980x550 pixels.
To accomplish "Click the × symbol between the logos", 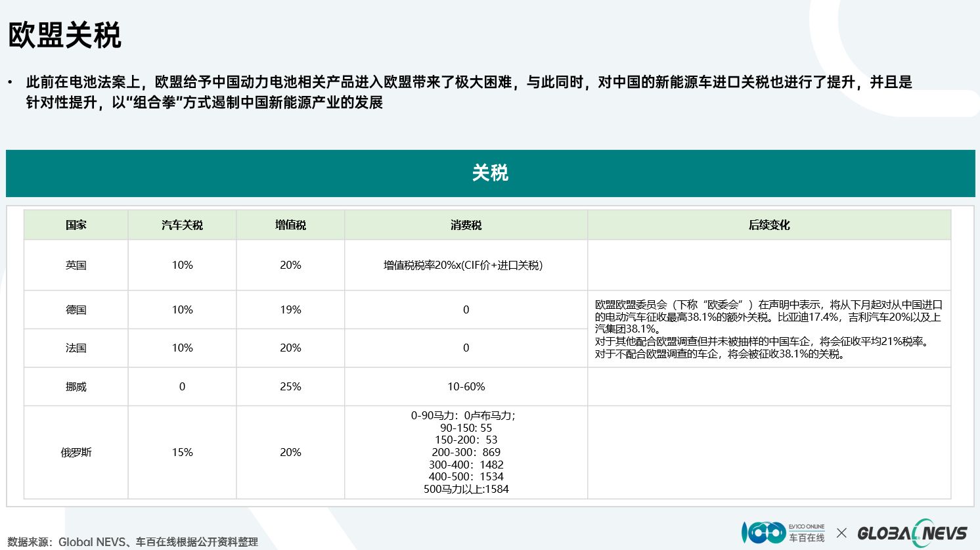I will tap(841, 533).
